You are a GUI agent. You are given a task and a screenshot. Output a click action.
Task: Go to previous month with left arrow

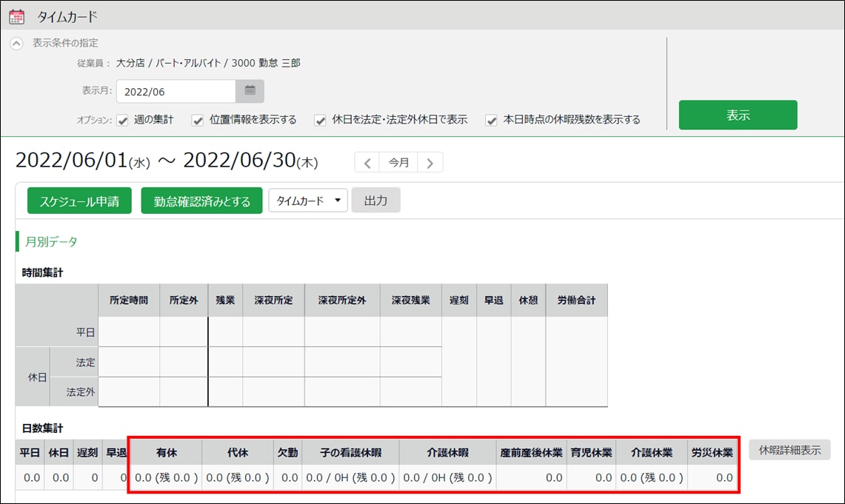coord(367,162)
